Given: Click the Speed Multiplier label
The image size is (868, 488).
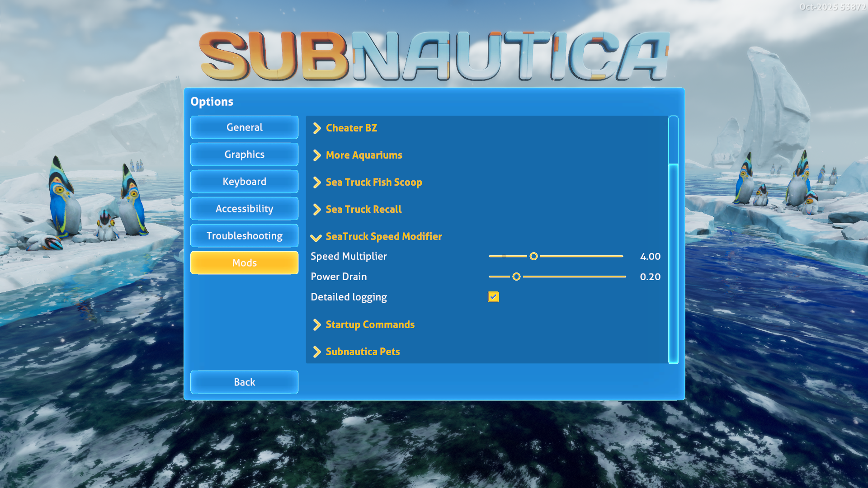Looking at the screenshot, I should 349,257.
